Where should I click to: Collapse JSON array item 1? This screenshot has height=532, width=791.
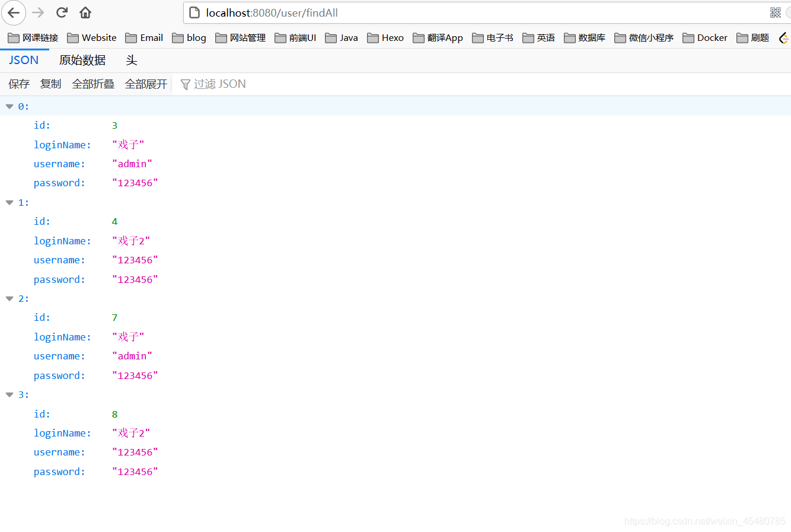[x=9, y=202]
